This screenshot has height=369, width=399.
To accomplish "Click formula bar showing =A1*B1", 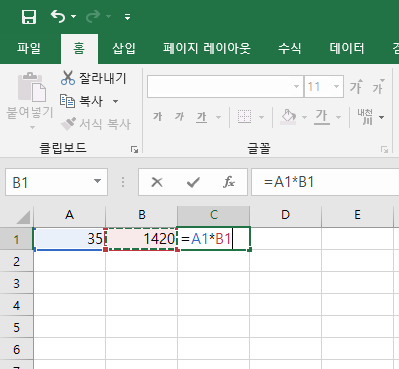I will 325,182.
